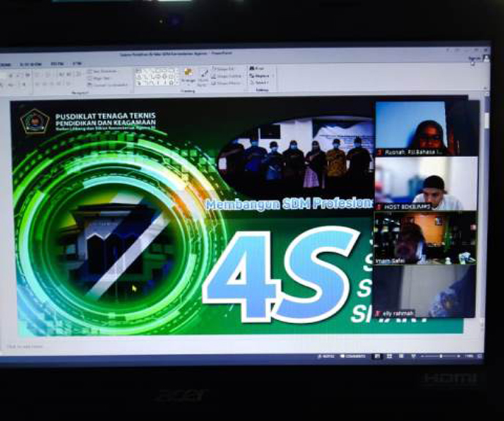Click the shapes gallery in Drawing group
This screenshot has height=421, width=504.
click(x=157, y=75)
